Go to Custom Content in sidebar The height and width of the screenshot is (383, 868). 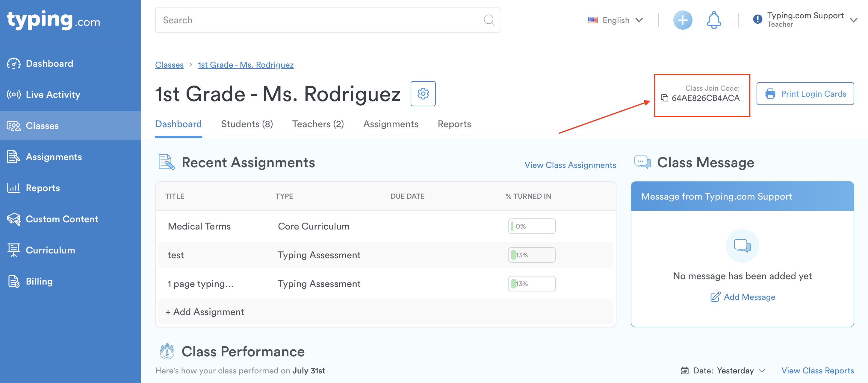[62, 219]
